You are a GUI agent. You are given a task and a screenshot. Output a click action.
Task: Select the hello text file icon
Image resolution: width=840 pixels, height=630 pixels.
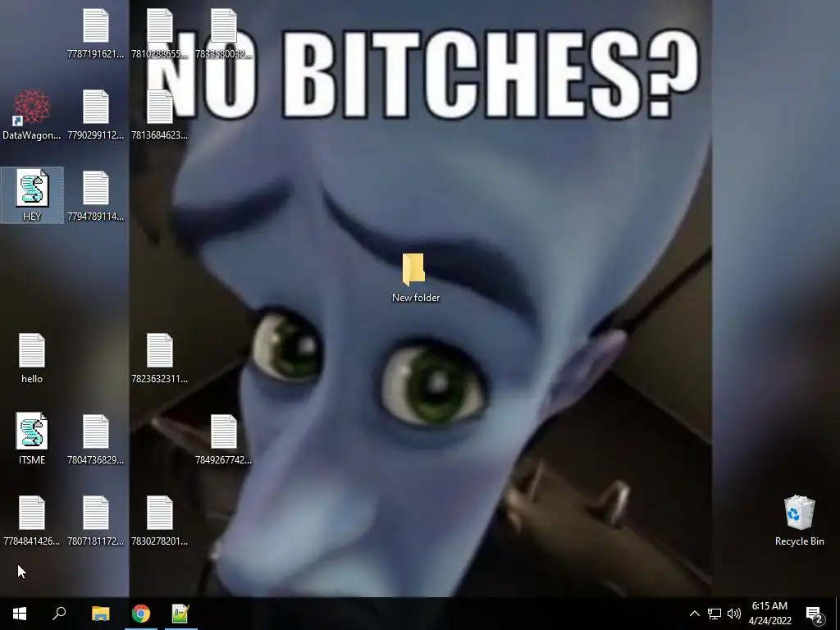click(x=32, y=350)
